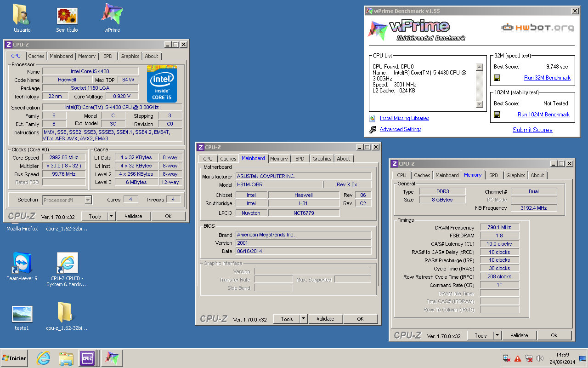The image size is (588, 368).
Task: Open About tab in Memory window
Action: 537,175
